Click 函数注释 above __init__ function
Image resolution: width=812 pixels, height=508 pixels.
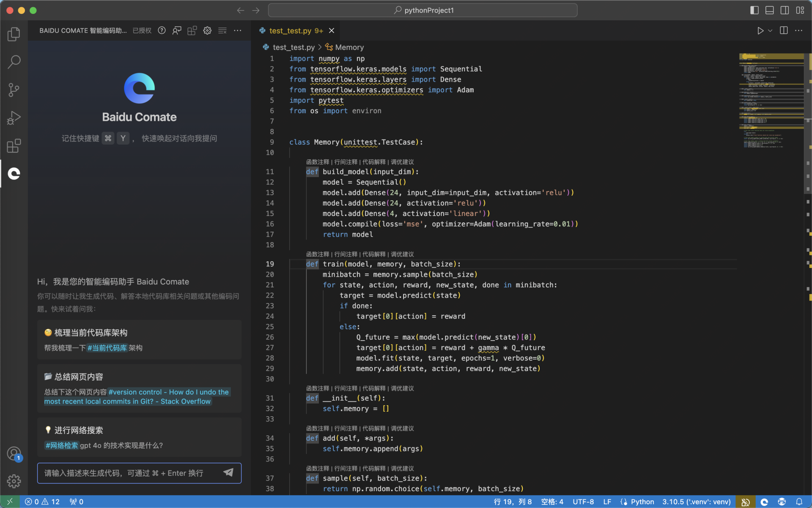pyautogui.click(x=318, y=388)
